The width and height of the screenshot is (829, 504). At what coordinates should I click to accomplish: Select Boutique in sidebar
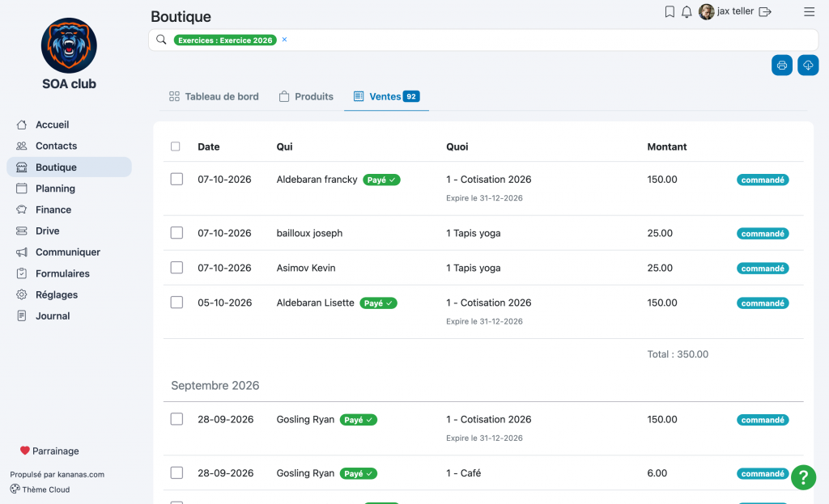tap(69, 167)
